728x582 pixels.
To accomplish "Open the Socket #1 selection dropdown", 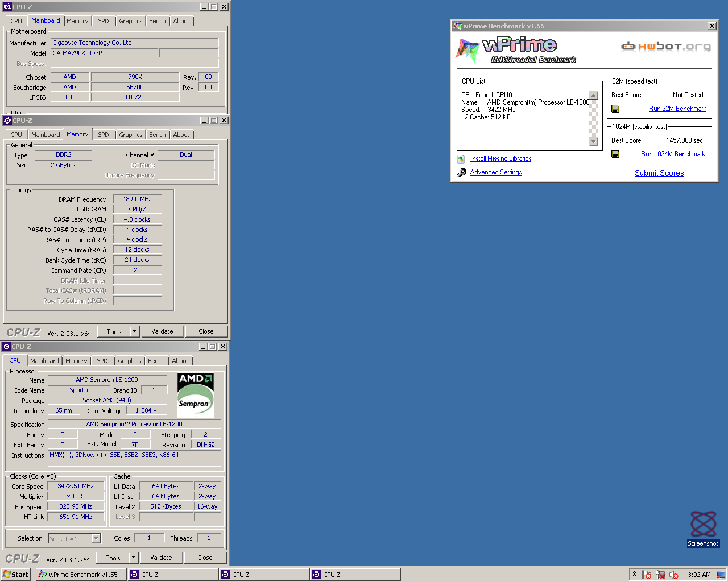I will point(96,538).
